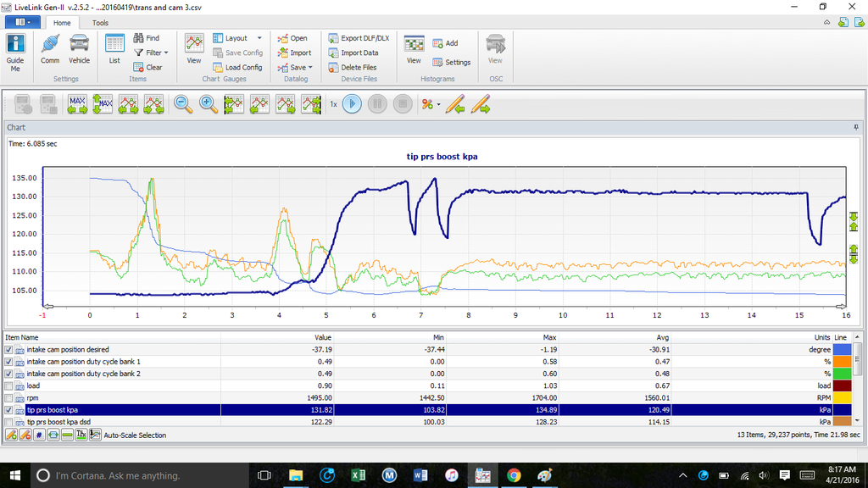Open Chrome from the taskbar
868x488 pixels.
pyautogui.click(x=514, y=475)
